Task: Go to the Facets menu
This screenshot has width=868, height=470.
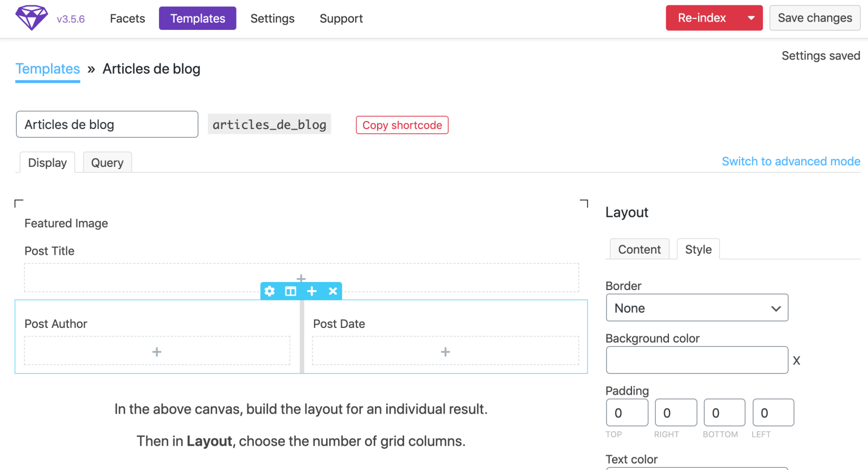Action: tap(127, 18)
